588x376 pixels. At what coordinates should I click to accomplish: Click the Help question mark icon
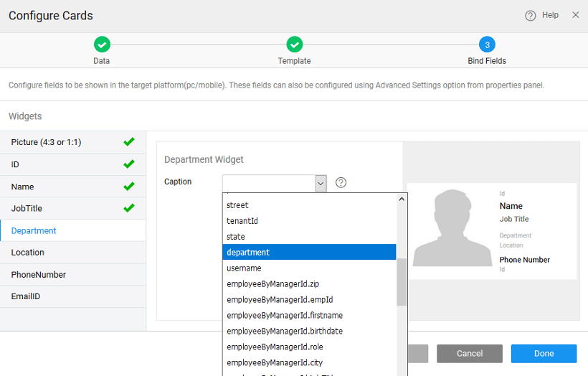[531, 16]
